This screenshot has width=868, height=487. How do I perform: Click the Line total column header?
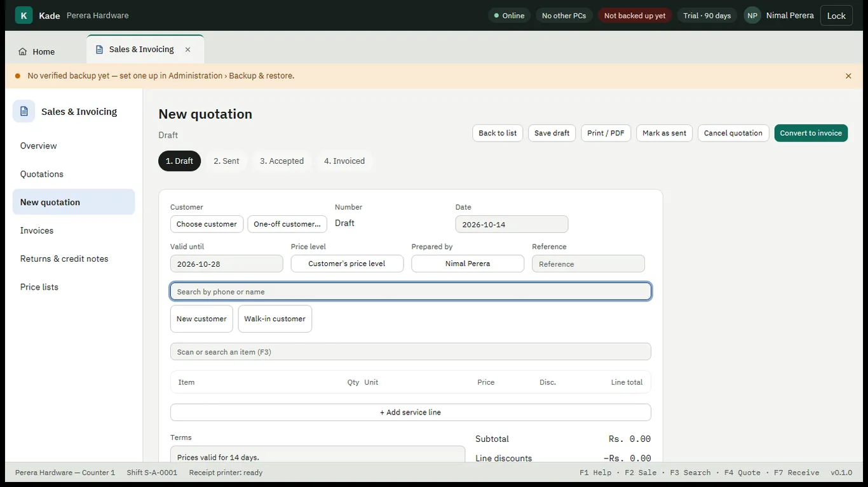627,382
